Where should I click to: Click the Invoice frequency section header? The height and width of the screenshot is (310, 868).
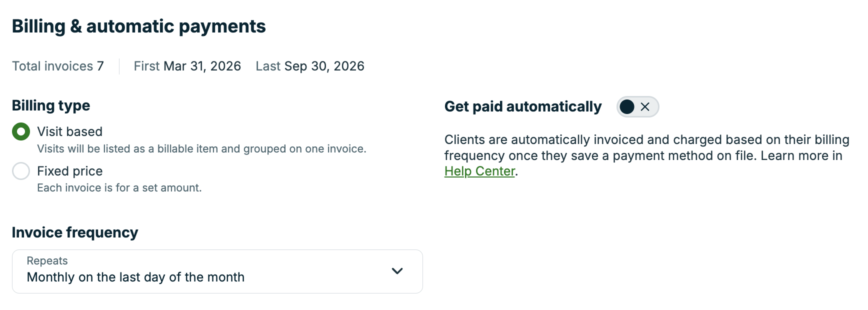tap(75, 232)
